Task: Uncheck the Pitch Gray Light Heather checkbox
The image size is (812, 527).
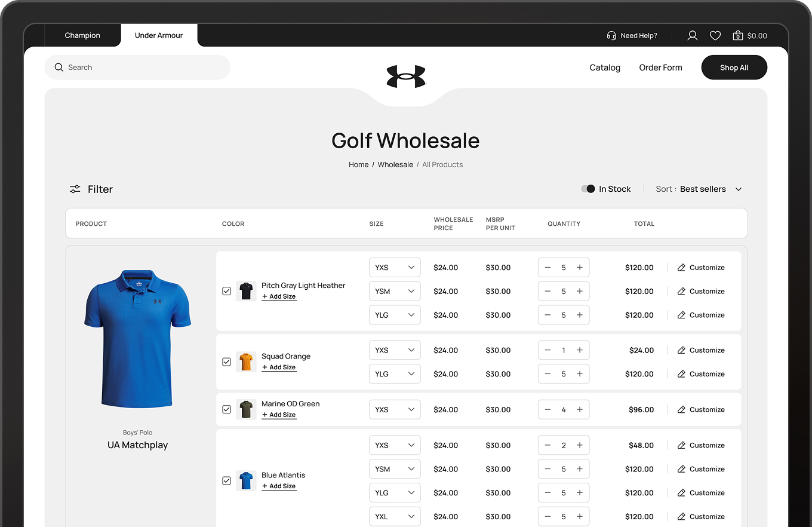Action: 226,291
